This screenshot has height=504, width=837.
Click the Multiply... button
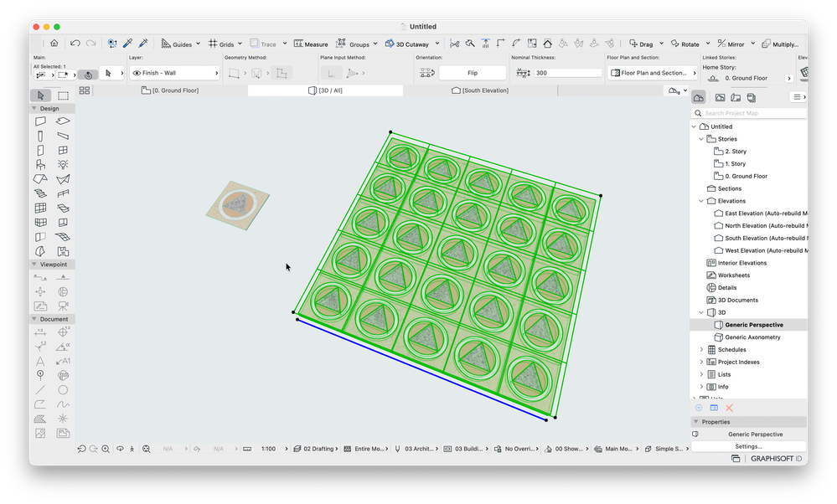pos(780,44)
